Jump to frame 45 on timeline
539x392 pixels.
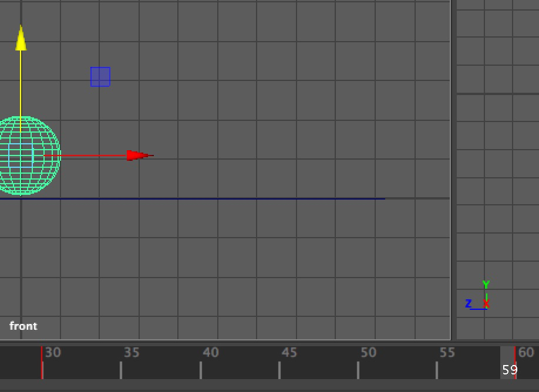289,352
